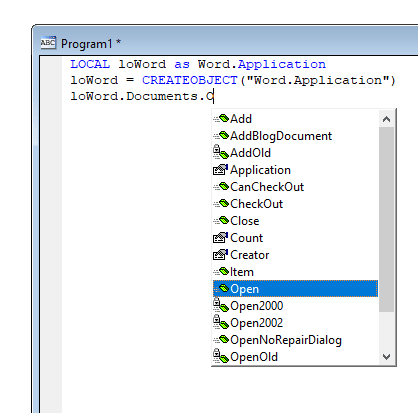Click the locked method icon beside Open2002
The height and width of the screenshot is (413, 418).
pos(221,322)
